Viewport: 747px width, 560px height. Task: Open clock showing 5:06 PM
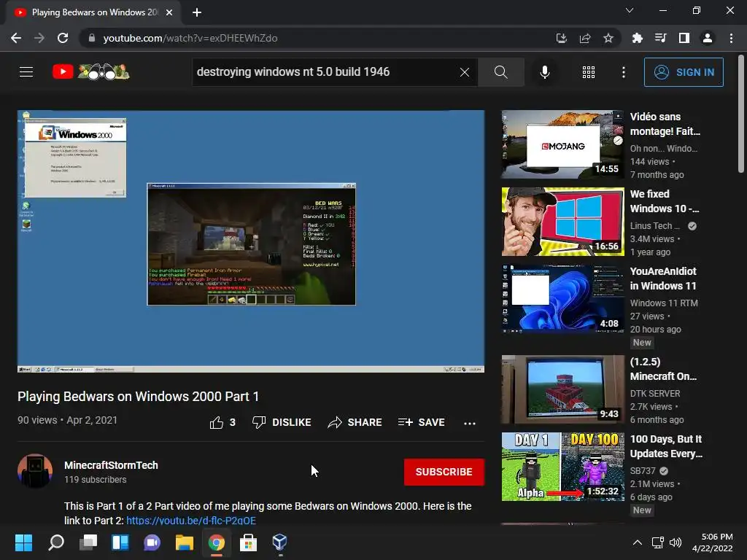[712, 542]
